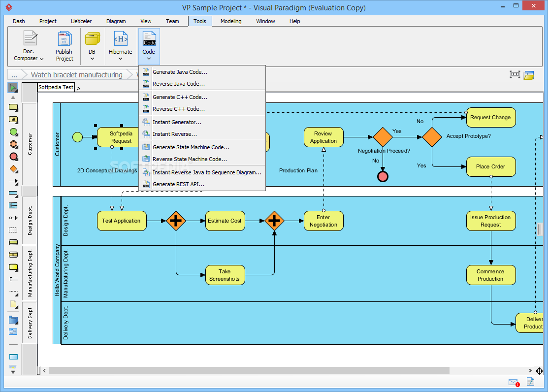Expand the breadcrumb ellipsis
The width and height of the screenshot is (548, 392).
[x=14, y=75]
